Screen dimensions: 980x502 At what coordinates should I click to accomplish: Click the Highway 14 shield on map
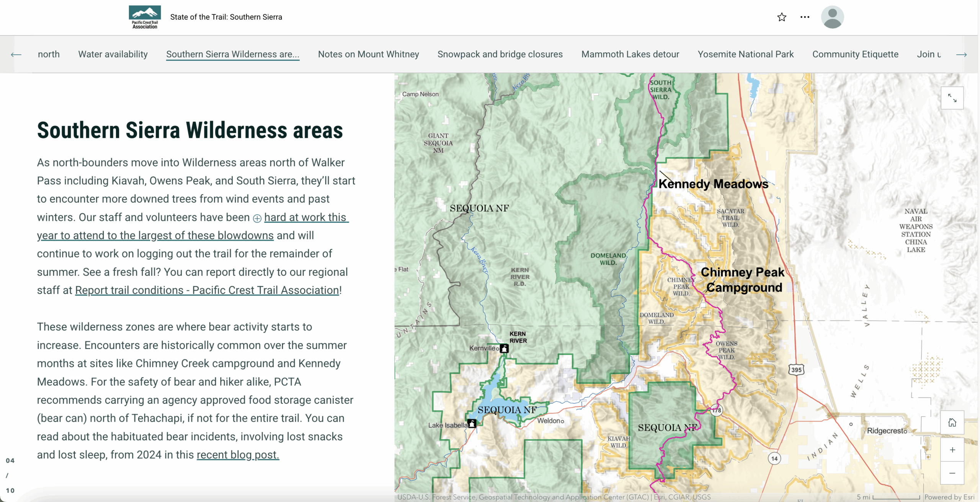coord(774,458)
